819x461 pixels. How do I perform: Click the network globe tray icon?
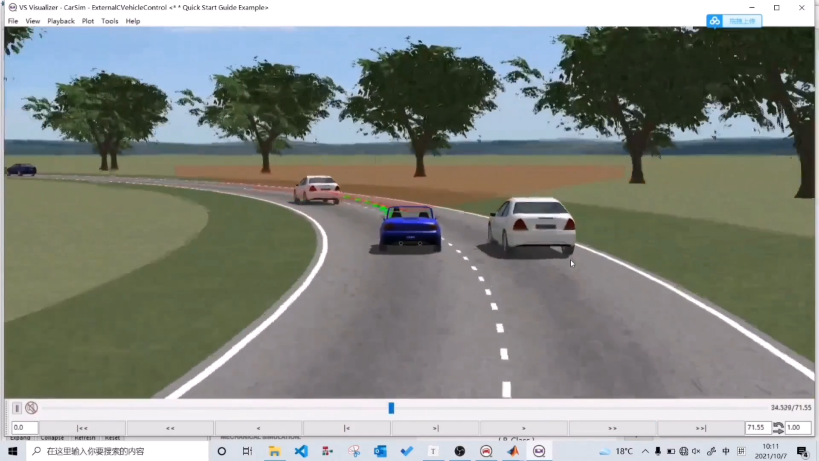(x=684, y=451)
